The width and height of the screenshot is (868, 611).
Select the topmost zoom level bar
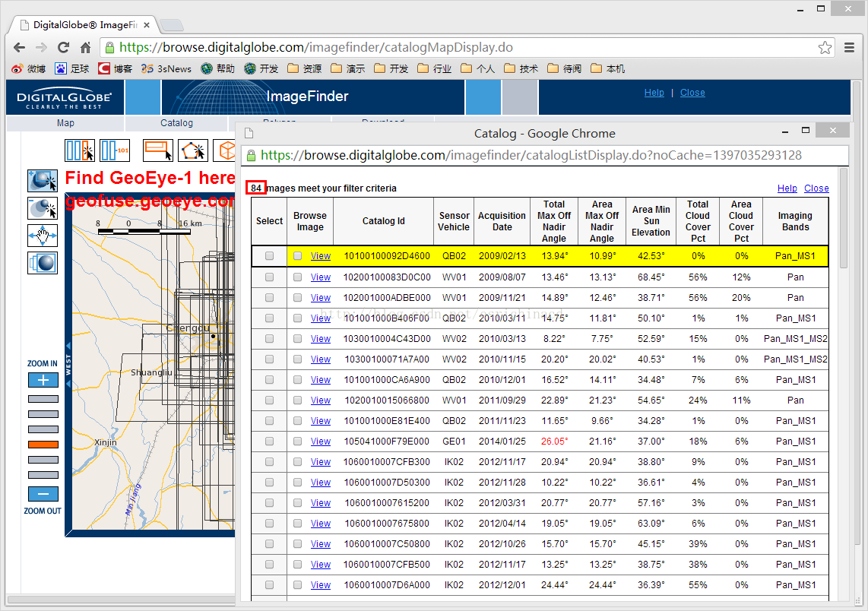(43, 399)
